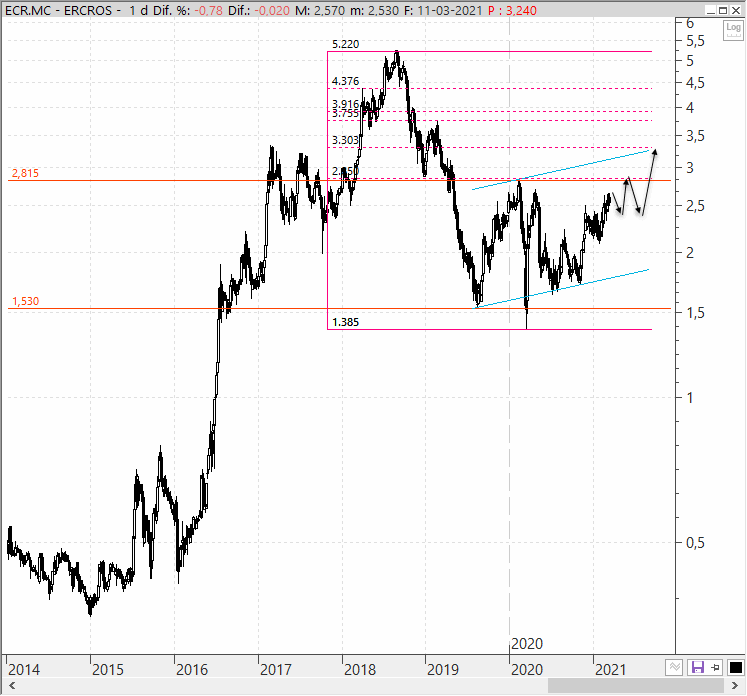747x696 pixels.
Task: Select the orange 2,815 resistance label
Action: click(x=25, y=173)
